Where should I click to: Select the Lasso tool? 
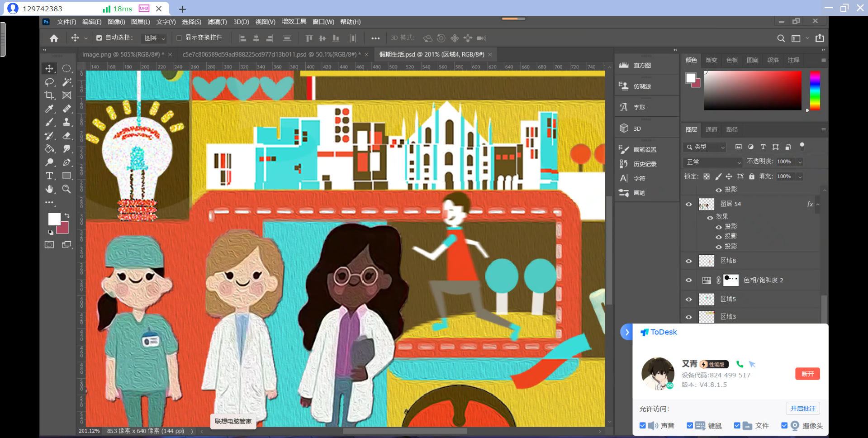click(49, 82)
